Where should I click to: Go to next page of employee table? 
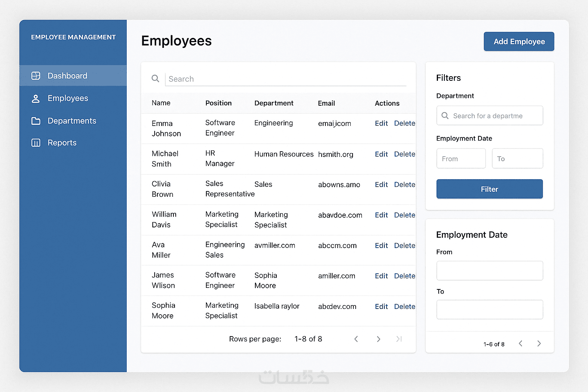(378, 339)
